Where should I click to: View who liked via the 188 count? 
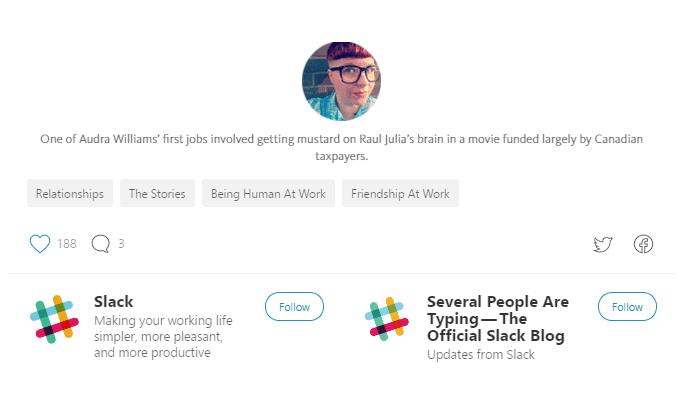click(x=67, y=244)
